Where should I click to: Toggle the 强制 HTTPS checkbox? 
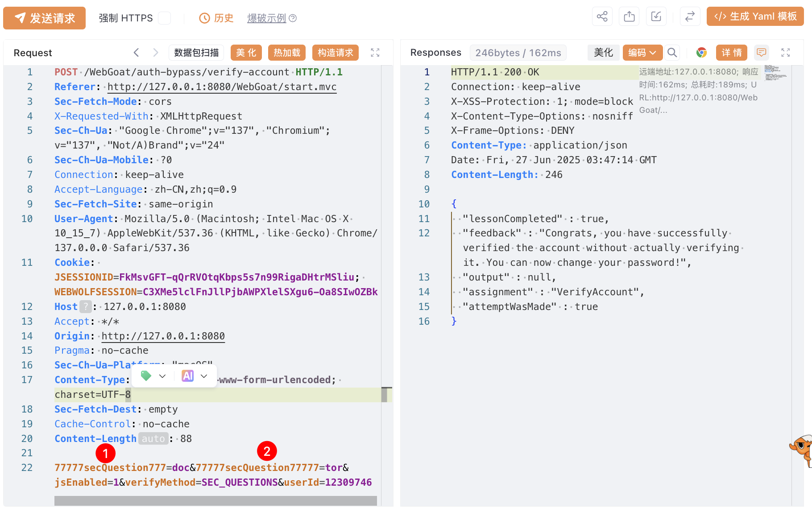[165, 18]
